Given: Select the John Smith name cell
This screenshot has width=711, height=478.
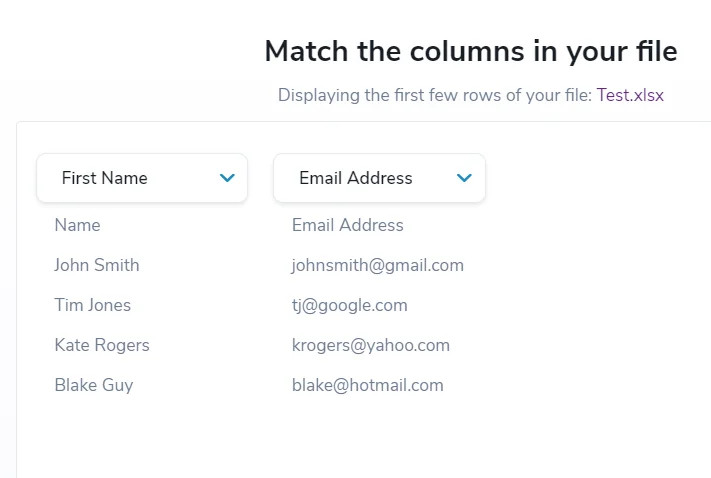Looking at the screenshot, I should pyautogui.click(x=97, y=265).
